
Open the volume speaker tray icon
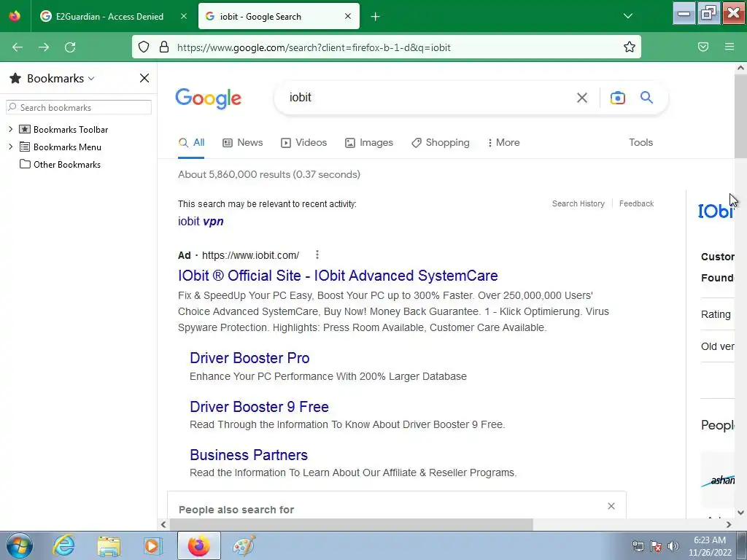tap(673, 546)
